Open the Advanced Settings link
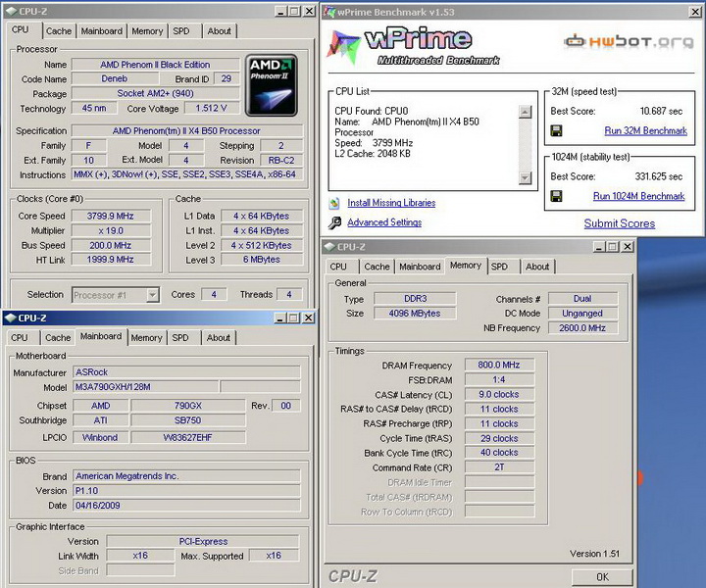The image size is (706, 588). [x=383, y=222]
